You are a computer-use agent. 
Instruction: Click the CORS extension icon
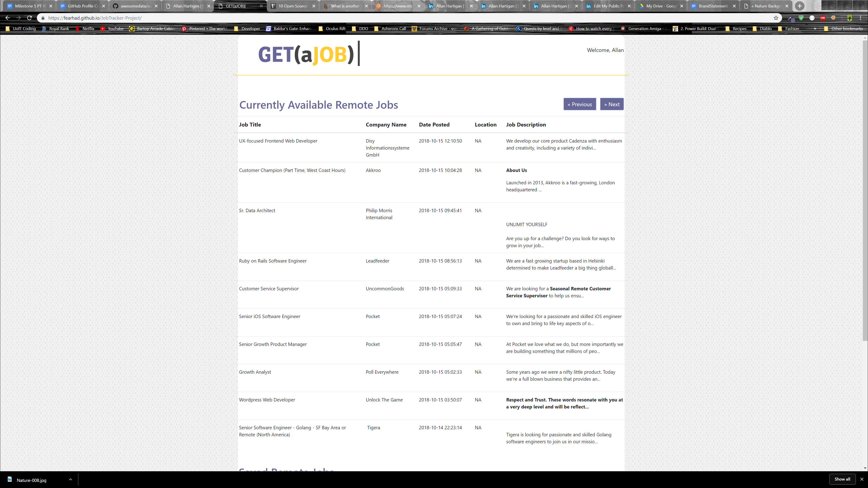click(823, 18)
